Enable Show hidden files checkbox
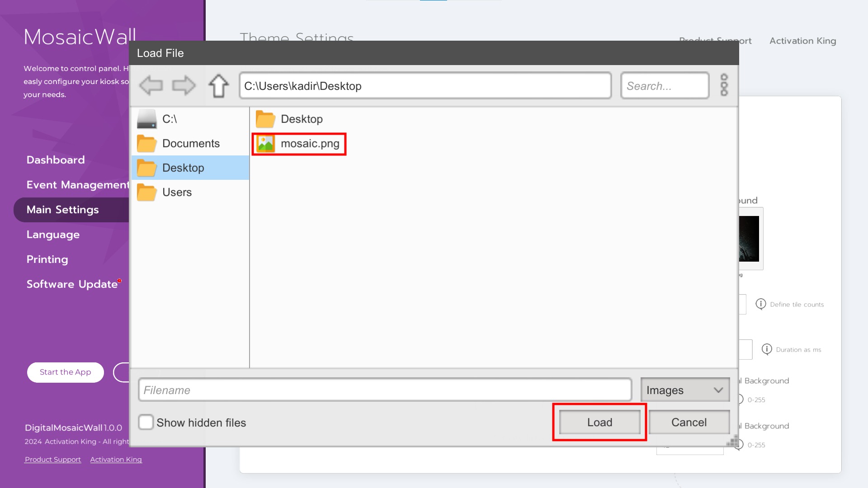The image size is (868, 488). (x=146, y=422)
